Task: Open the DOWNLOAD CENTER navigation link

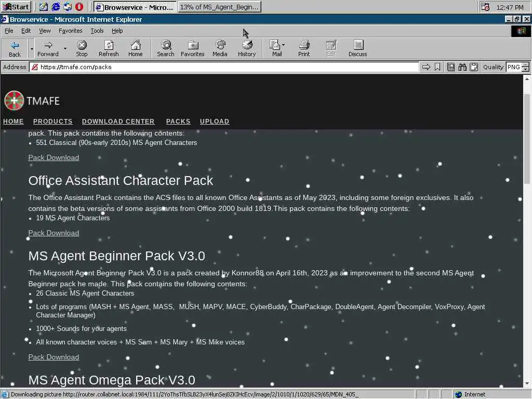Action: point(118,122)
